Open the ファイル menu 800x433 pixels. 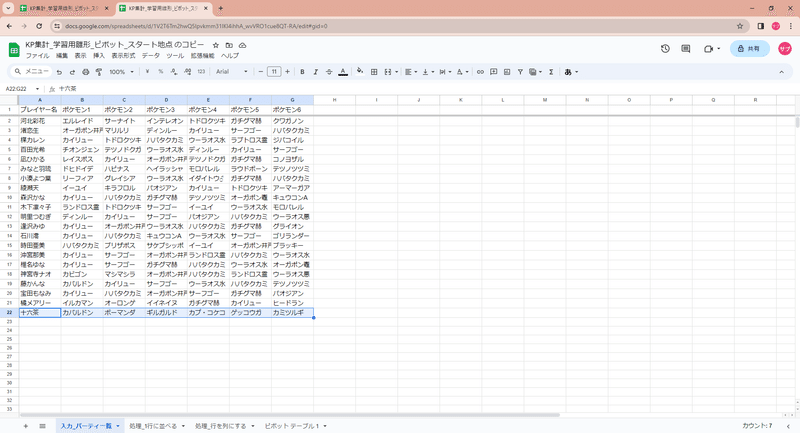coord(38,56)
